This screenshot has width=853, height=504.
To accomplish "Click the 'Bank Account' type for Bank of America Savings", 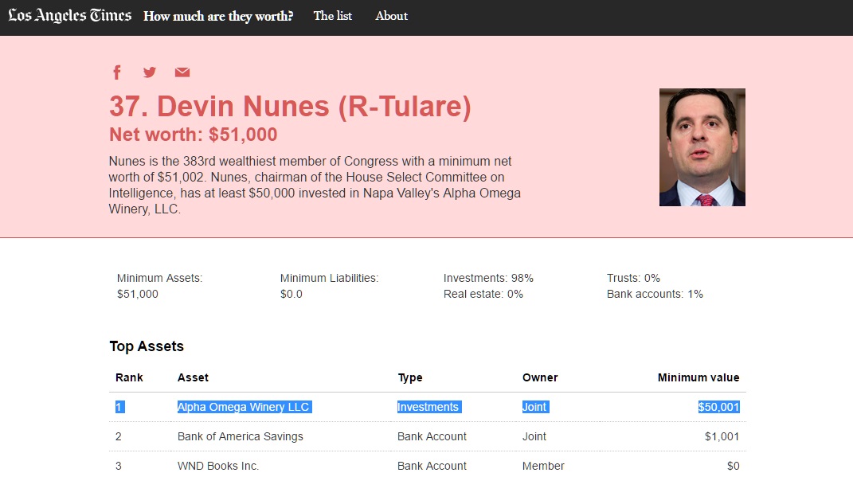I will pos(432,436).
